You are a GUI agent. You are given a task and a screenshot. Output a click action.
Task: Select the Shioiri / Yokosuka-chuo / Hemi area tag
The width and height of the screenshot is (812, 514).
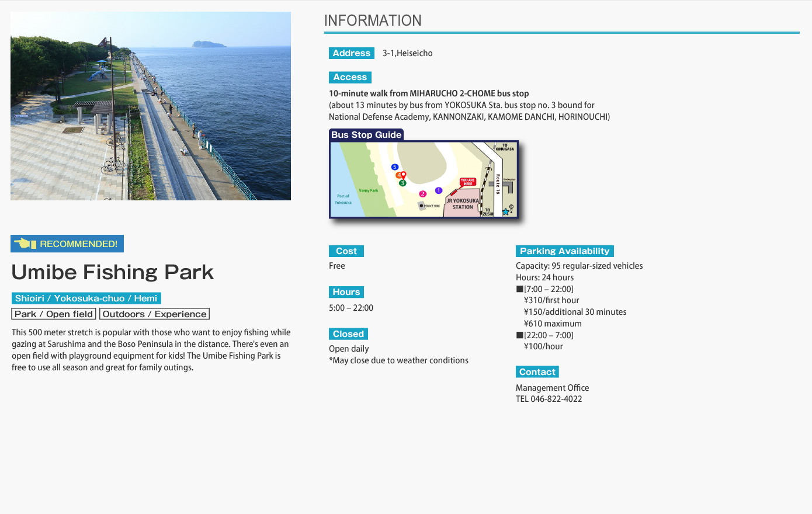86,298
